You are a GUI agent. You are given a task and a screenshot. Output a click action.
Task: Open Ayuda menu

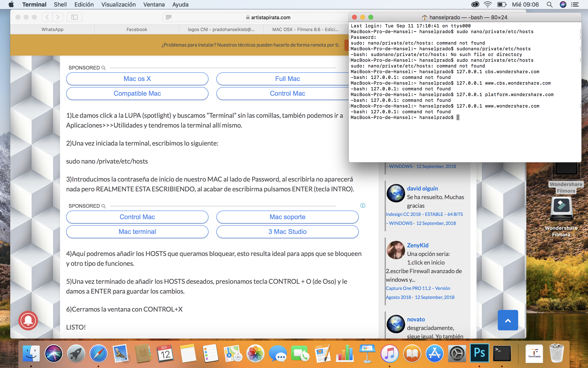point(180,4)
